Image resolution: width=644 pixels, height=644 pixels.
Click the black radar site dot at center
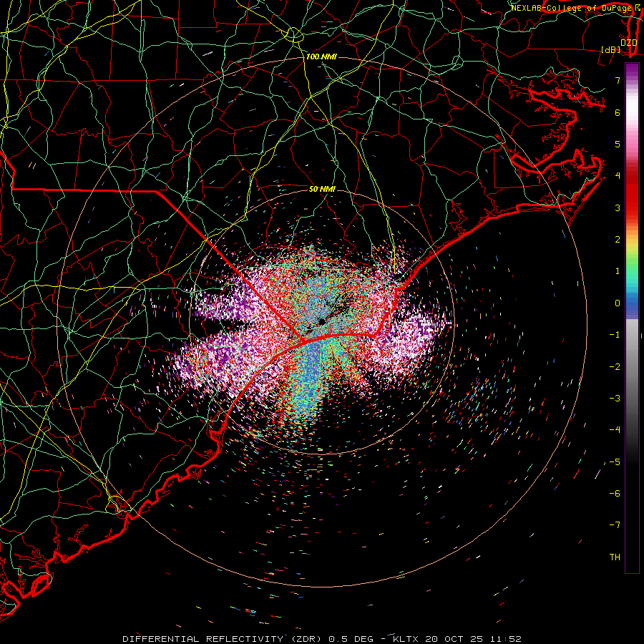322,321
